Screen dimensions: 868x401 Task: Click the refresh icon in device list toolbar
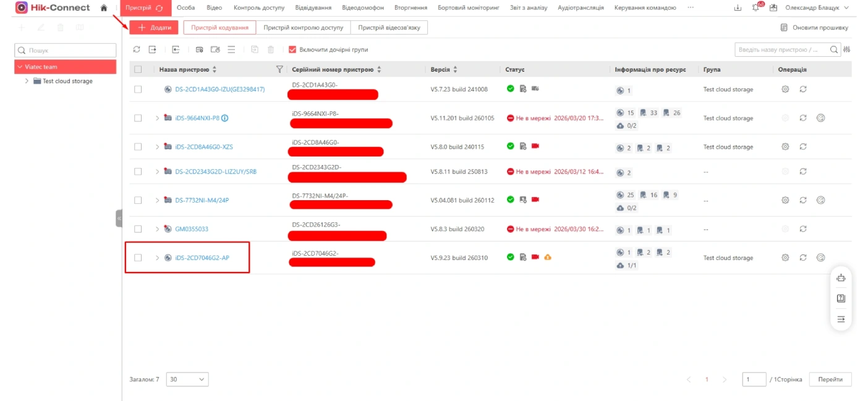(x=137, y=49)
